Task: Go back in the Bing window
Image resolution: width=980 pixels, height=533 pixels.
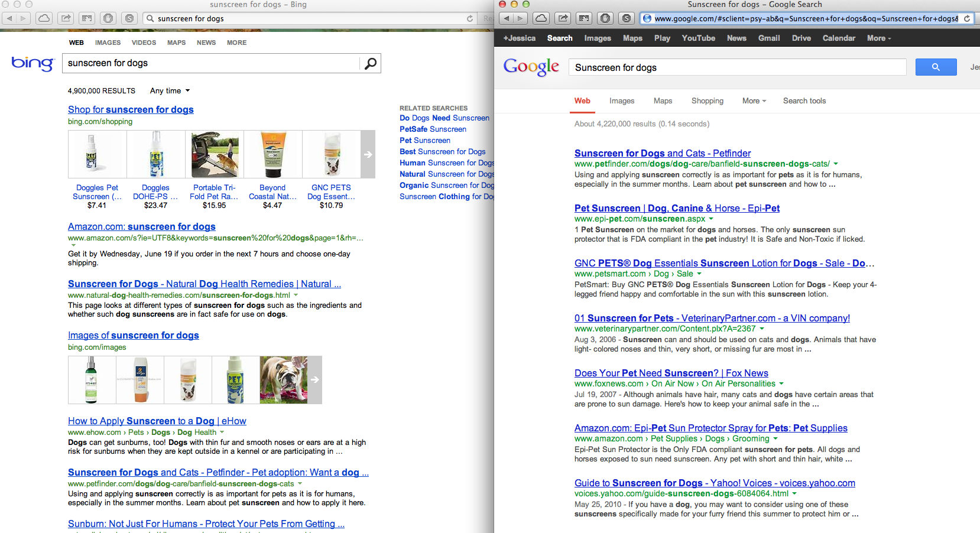Action: click(x=9, y=18)
